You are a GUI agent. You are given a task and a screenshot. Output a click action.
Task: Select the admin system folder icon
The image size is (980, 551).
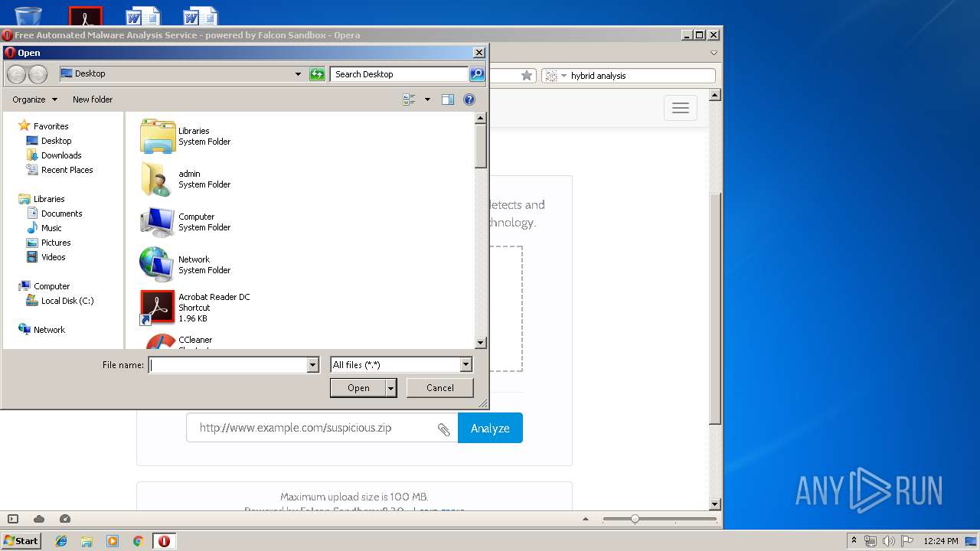coord(158,179)
